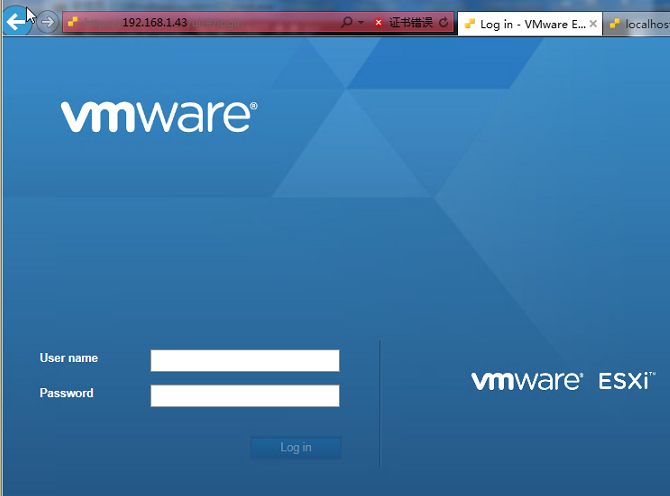This screenshot has width=670, height=496.
Task: Open the address bar search dropdown arrow
Action: [x=361, y=22]
